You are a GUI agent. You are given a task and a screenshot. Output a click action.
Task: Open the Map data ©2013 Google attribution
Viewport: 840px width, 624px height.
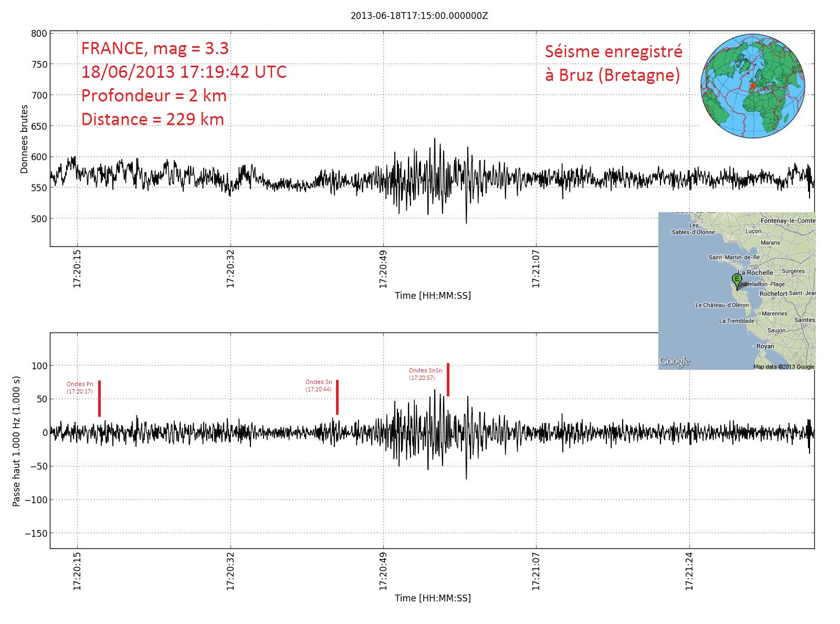(783, 367)
